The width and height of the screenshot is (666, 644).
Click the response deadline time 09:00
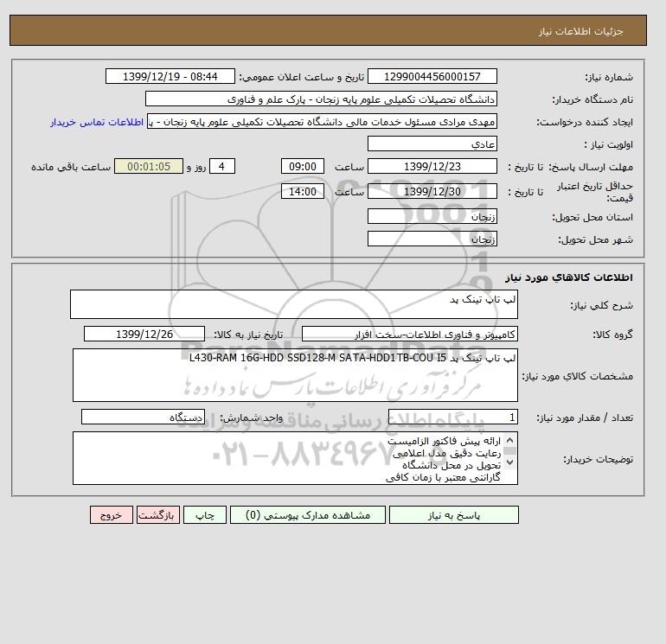pos(303,167)
